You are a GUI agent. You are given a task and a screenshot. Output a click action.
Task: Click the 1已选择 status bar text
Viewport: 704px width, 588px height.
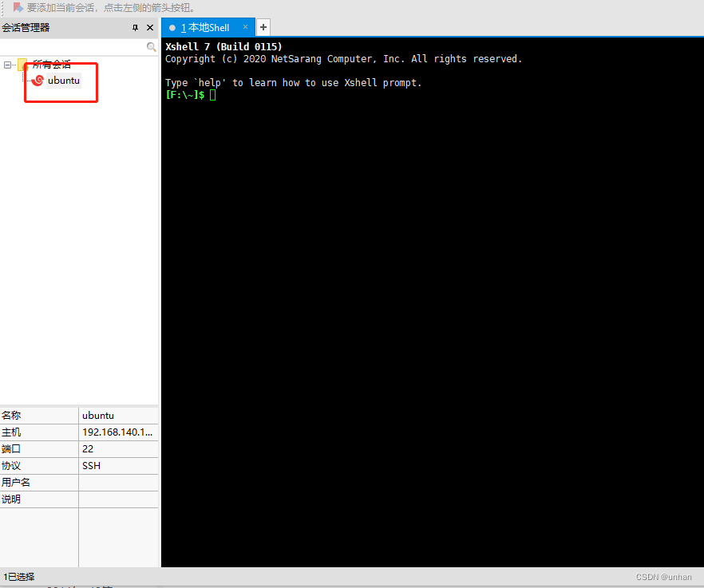tap(19, 577)
